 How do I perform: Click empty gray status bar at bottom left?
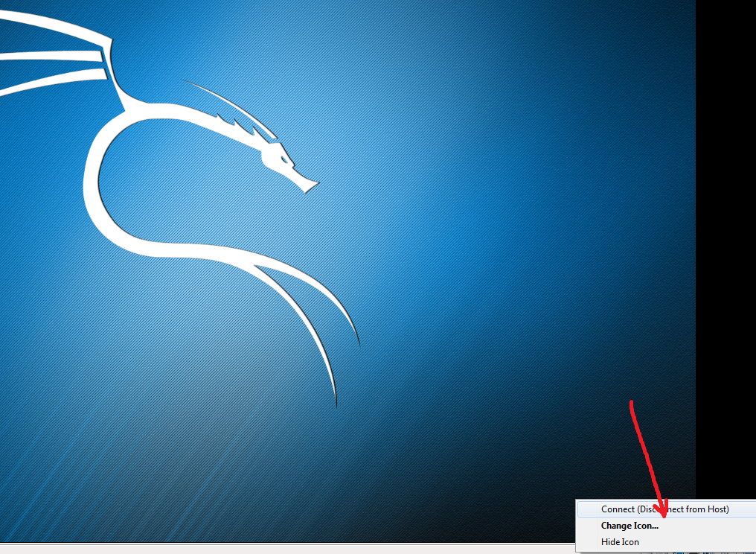coord(223,550)
